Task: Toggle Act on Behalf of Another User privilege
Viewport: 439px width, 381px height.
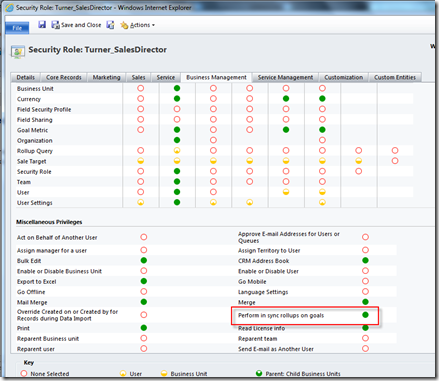Action: click(x=144, y=237)
